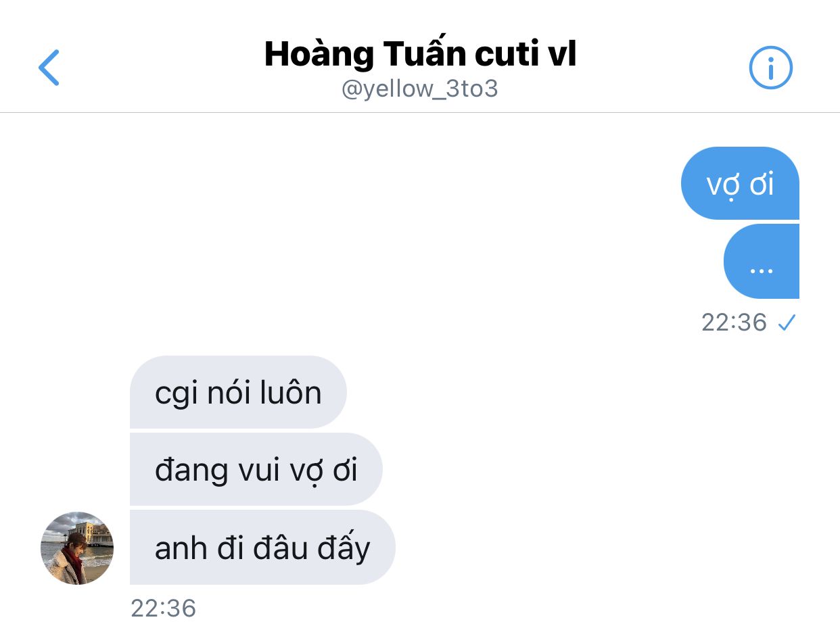Image resolution: width=840 pixels, height=626 pixels.
Task: Tap the sent checkmark beside 22:36
Action: [x=787, y=324]
